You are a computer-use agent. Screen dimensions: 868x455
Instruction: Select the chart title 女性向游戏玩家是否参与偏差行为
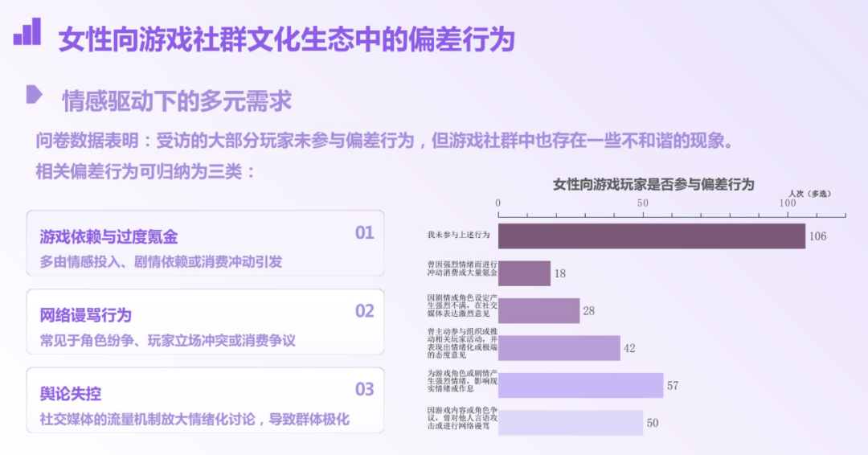click(653, 184)
